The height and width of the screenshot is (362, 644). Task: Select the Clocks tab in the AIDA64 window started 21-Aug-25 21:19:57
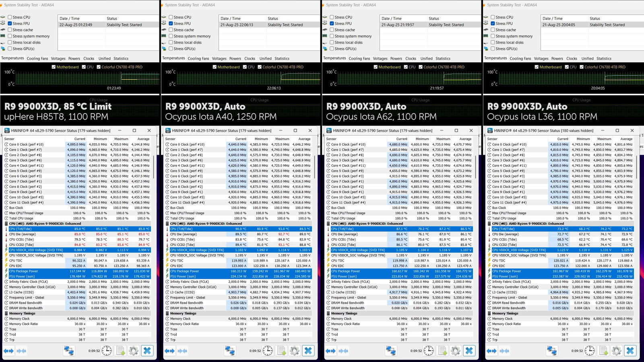tap(411, 58)
